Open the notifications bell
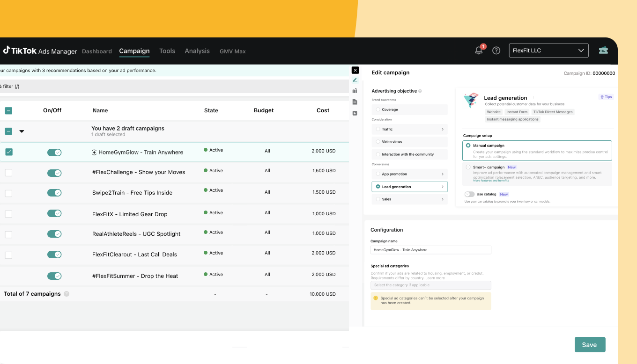637x364 pixels. (x=479, y=51)
